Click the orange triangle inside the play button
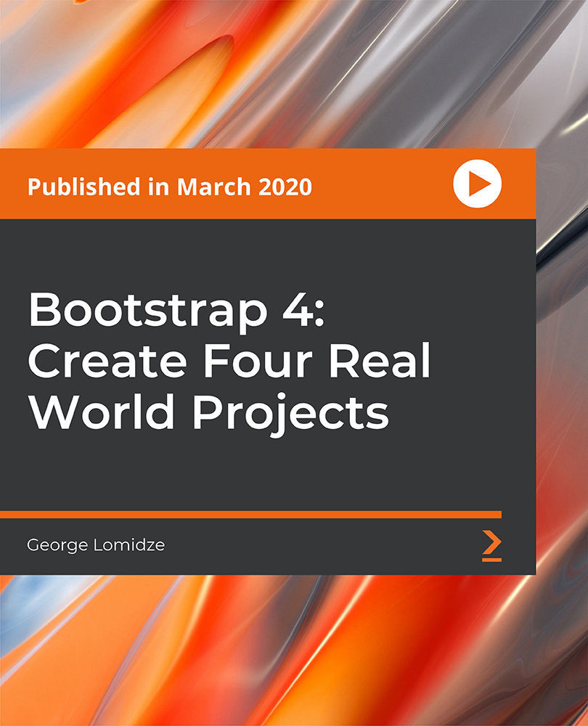 pyautogui.click(x=478, y=185)
